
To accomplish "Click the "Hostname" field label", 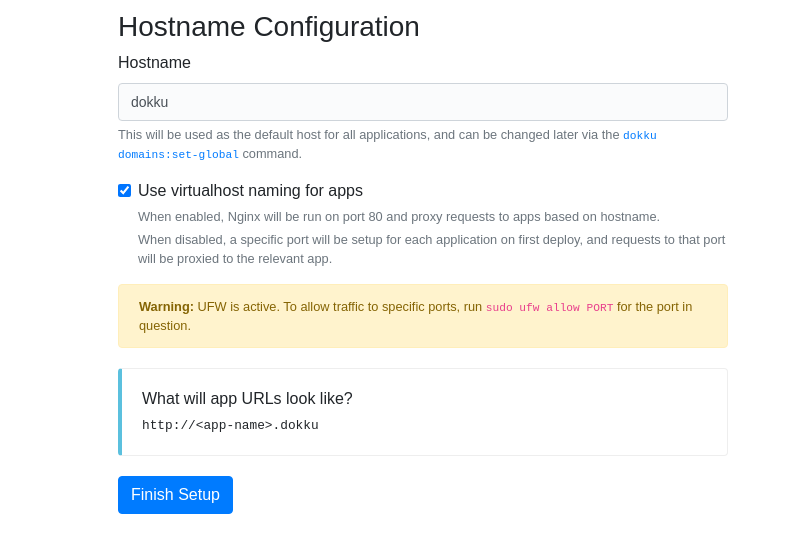I will pyautogui.click(x=154, y=63).
